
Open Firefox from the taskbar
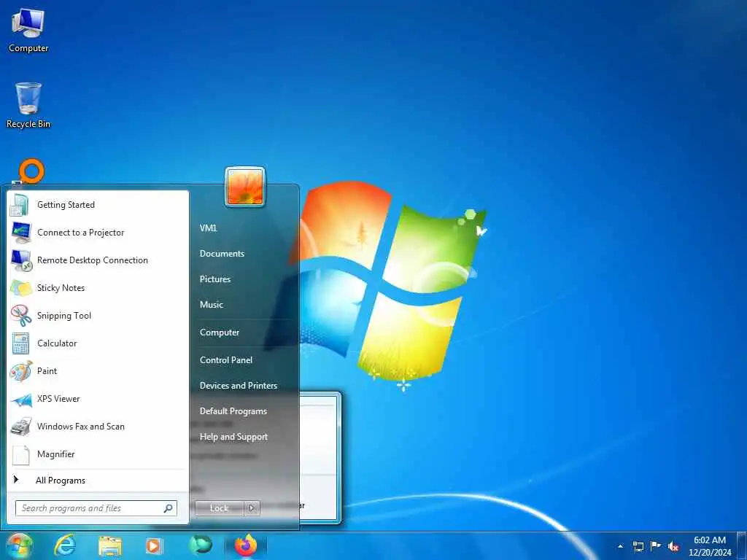[246, 545]
